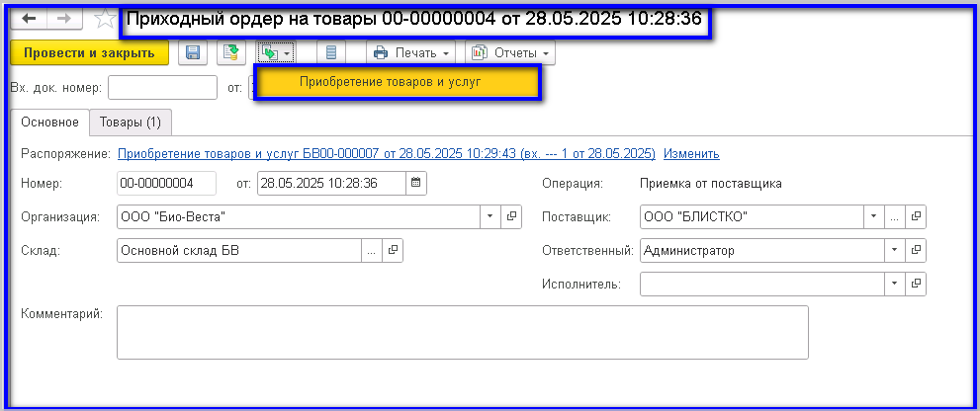Viewport: 980px width, 411px height.
Task: Switch to the Товары (1) tab
Action: click(x=131, y=123)
